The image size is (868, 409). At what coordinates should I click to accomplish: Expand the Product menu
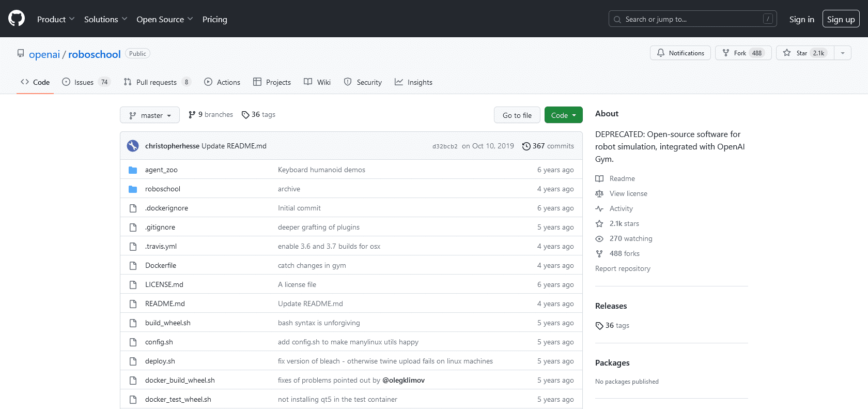click(56, 19)
